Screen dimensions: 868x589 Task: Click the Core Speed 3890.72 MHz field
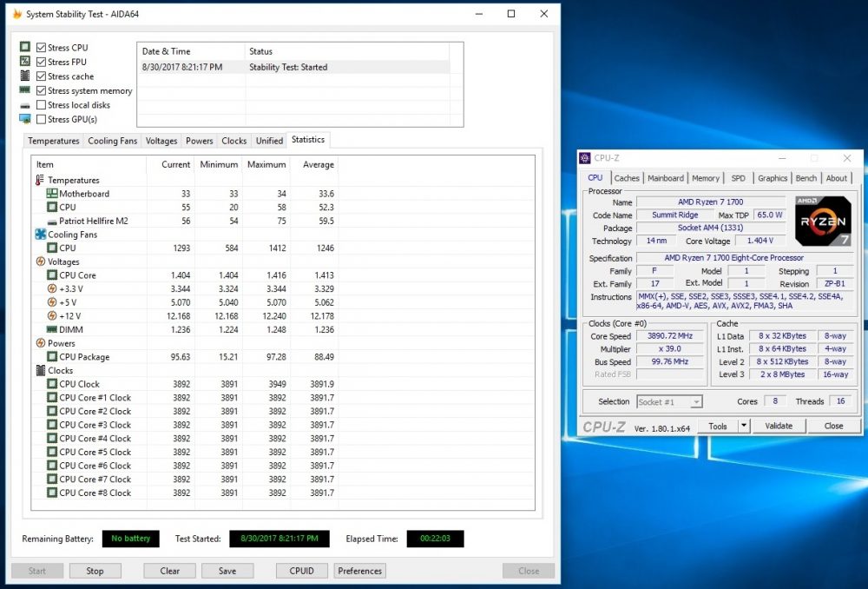tap(670, 336)
